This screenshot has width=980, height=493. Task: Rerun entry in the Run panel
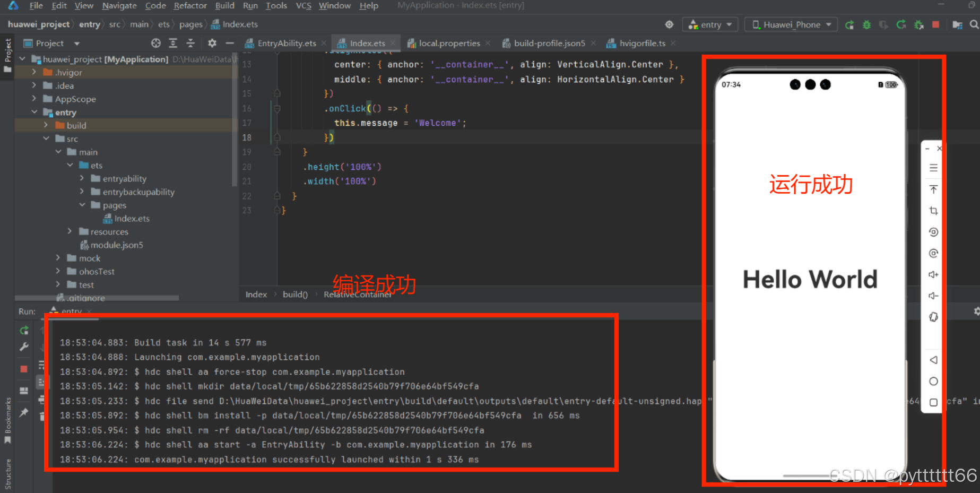(24, 331)
